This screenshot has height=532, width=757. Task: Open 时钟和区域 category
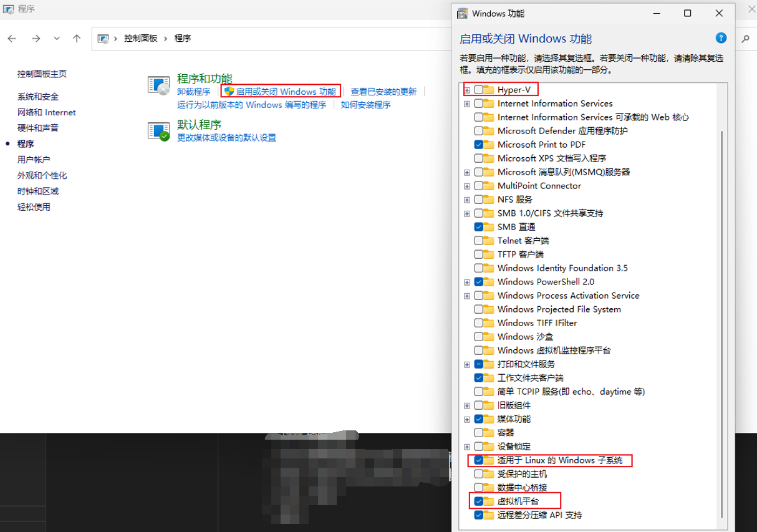(x=38, y=191)
